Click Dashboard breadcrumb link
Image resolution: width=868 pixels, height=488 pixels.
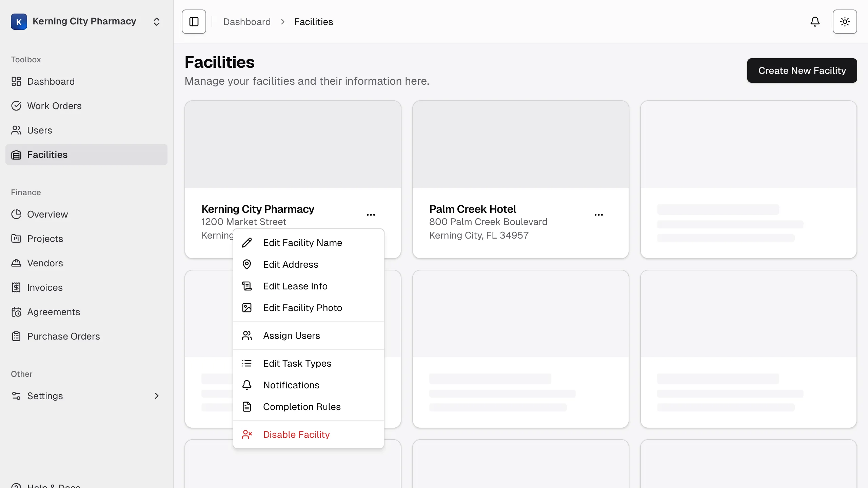[247, 22]
